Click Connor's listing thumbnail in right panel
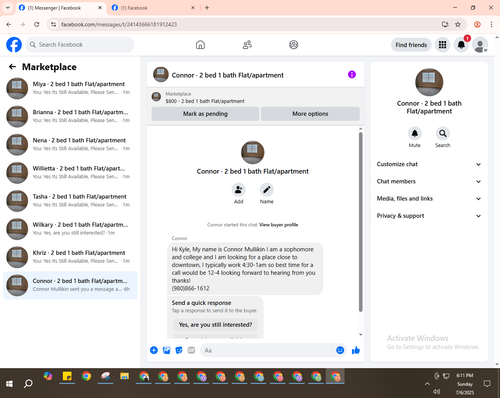 [x=429, y=82]
